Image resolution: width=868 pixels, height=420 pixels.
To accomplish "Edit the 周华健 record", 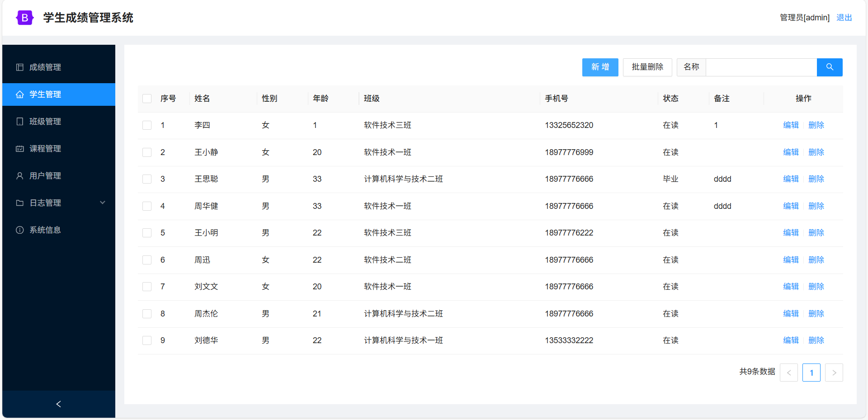I will tap(791, 206).
